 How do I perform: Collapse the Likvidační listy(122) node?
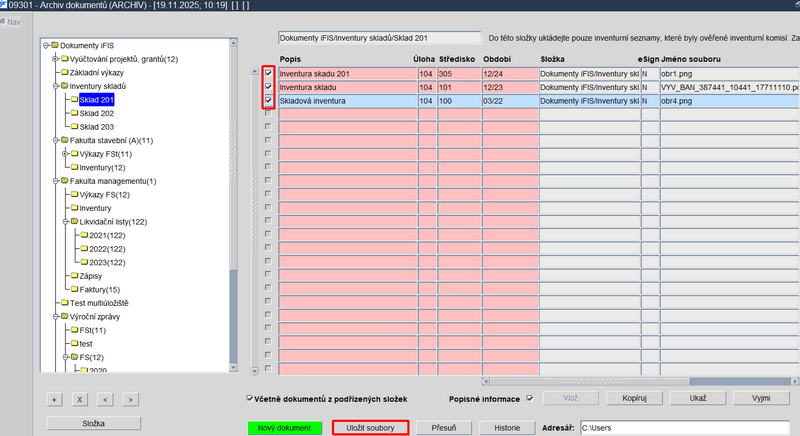(x=65, y=222)
